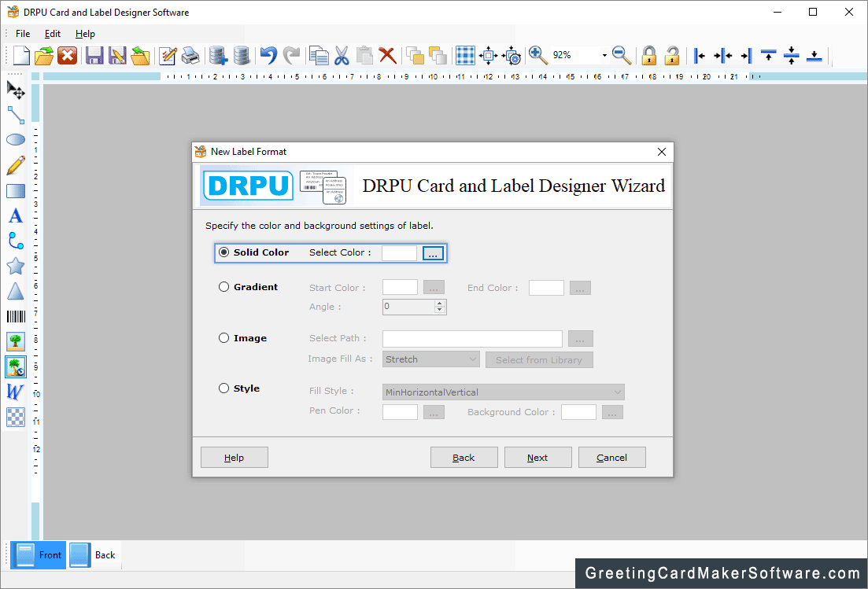Open file with the folder icon
868x589 pixels.
(44, 55)
